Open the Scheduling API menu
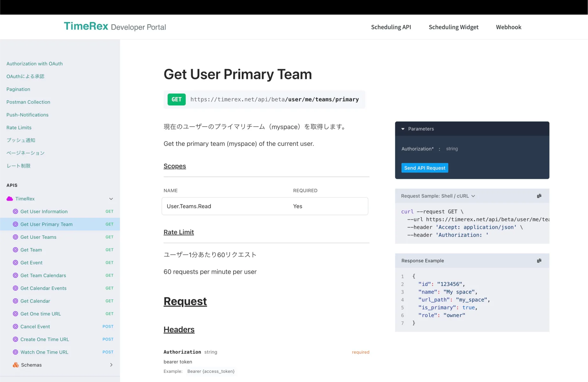 tap(391, 27)
